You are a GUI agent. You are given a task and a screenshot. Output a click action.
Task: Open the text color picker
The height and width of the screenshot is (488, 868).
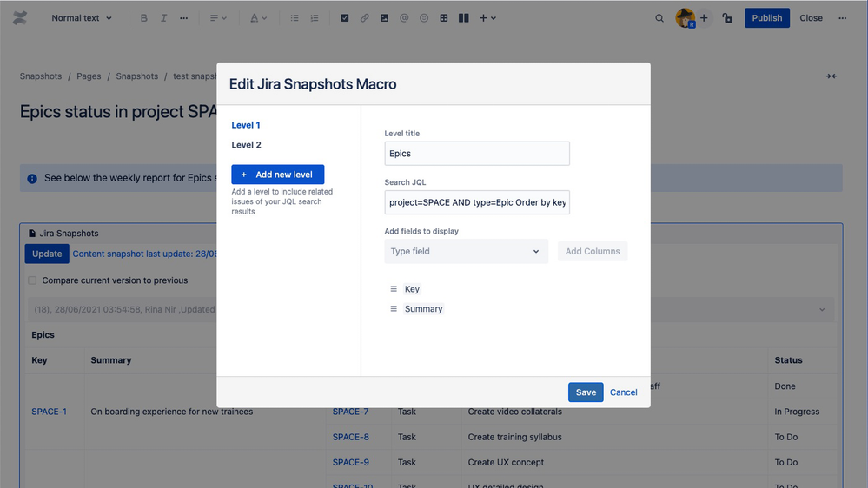[258, 18]
